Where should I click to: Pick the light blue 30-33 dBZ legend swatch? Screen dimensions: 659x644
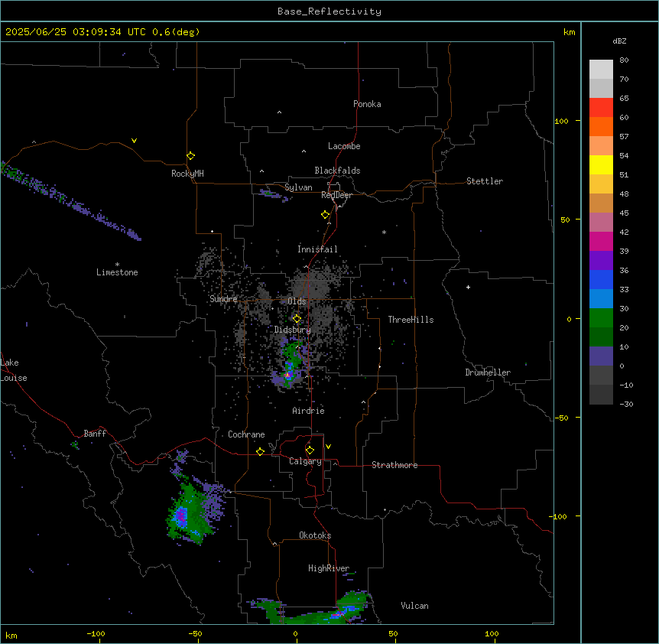[x=601, y=299]
